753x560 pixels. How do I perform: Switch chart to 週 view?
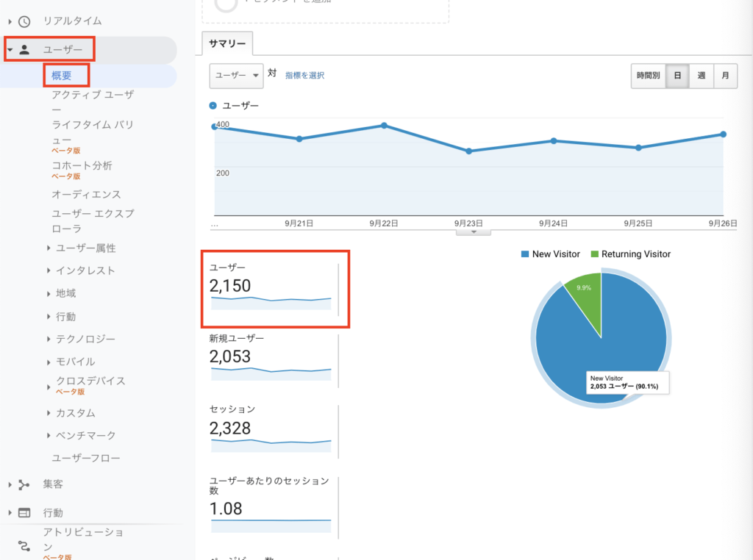click(x=701, y=76)
